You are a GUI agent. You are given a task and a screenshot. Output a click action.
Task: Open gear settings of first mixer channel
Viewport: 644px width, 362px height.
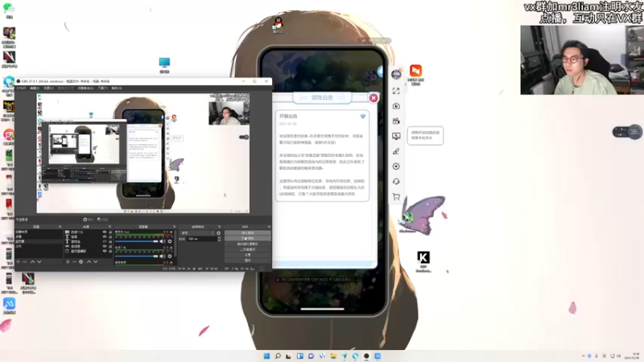click(x=170, y=241)
